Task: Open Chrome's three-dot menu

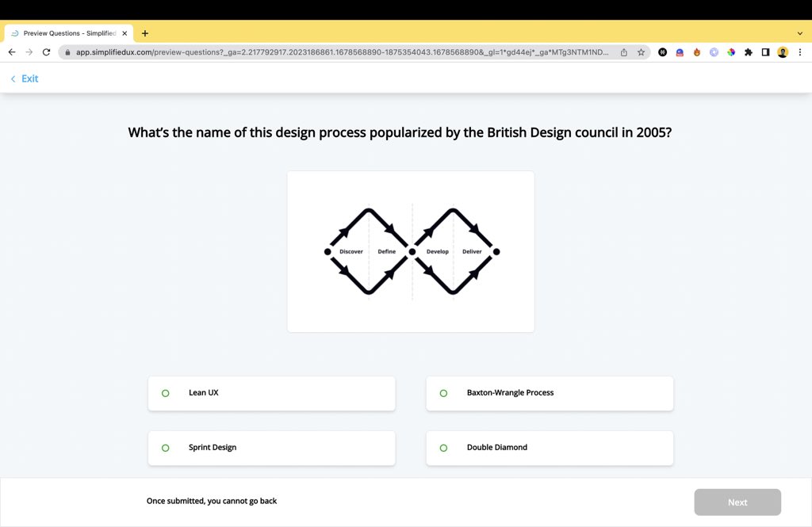Action: point(802,52)
